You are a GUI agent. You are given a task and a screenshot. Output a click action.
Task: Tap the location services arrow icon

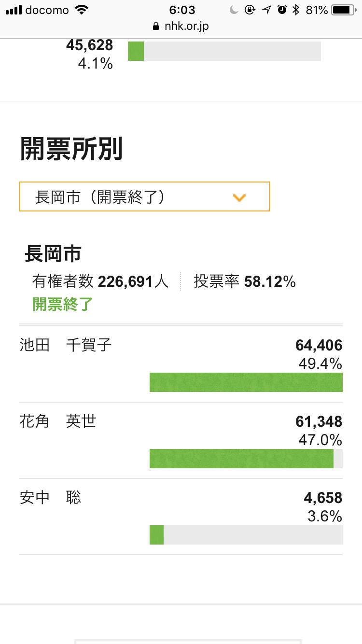(266, 10)
